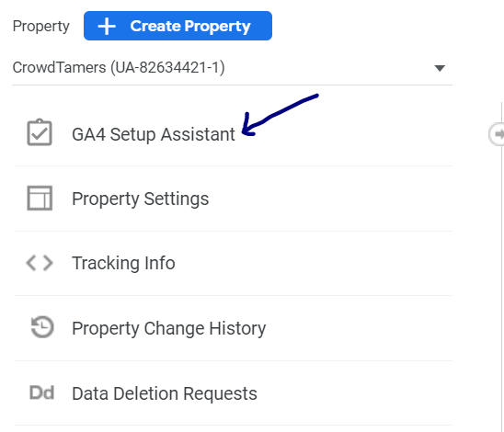Click the Create Property button
Image resolution: width=504 pixels, height=432 pixels.
coord(178,26)
